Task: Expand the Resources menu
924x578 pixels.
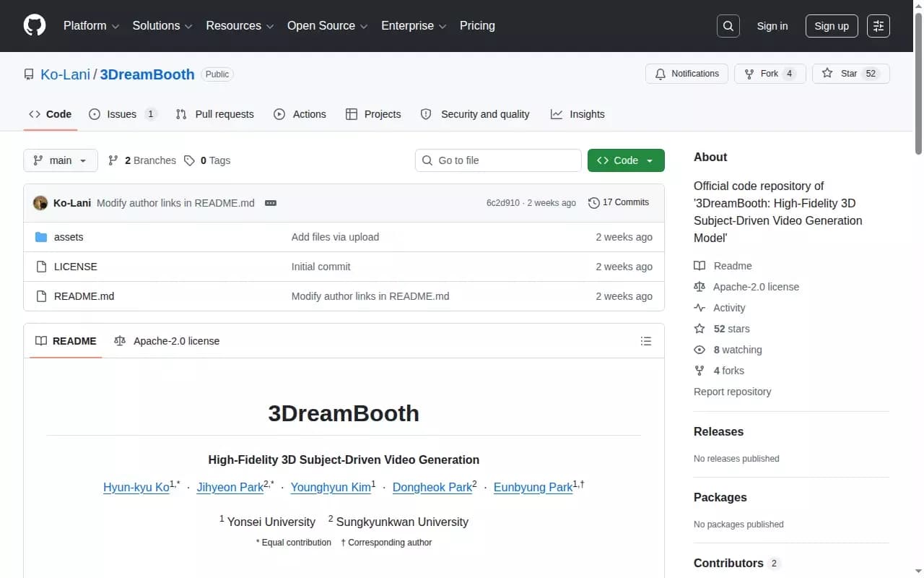Action: pyautogui.click(x=240, y=26)
